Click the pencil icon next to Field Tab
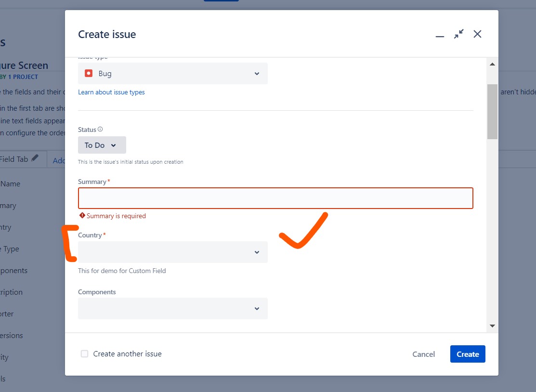 (35, 158)
